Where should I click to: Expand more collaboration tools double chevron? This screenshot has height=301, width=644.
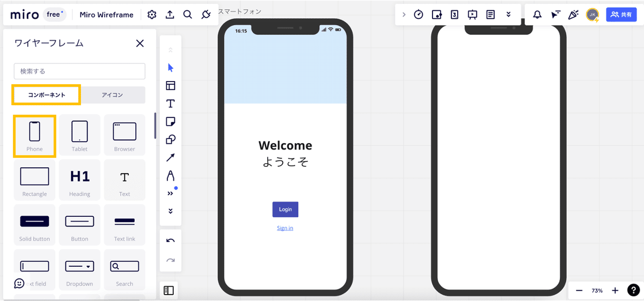coord(509,15)
